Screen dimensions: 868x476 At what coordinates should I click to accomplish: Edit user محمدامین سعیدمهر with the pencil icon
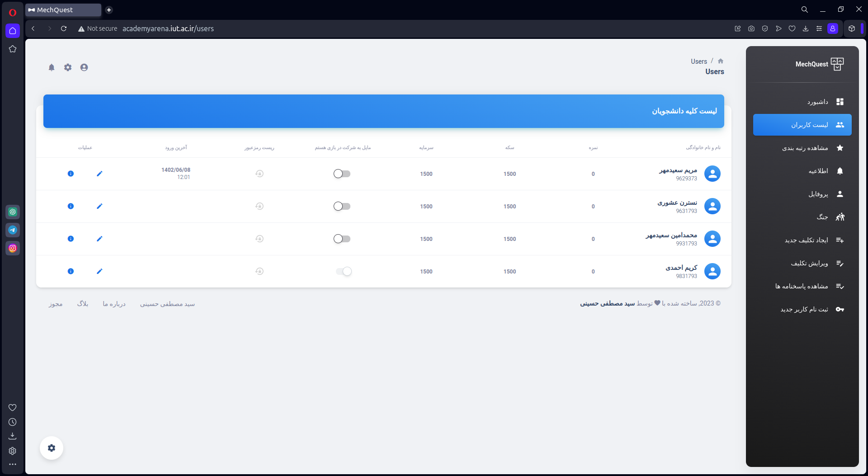pyautogui.click(x=99, y=239)
